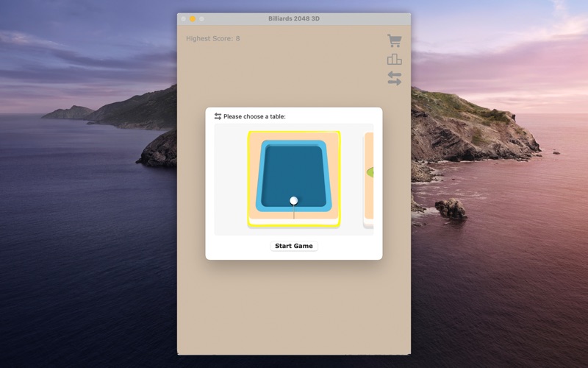Click the Highest Score label
This screenshot has height=368, width=588.
click(213, 38)
